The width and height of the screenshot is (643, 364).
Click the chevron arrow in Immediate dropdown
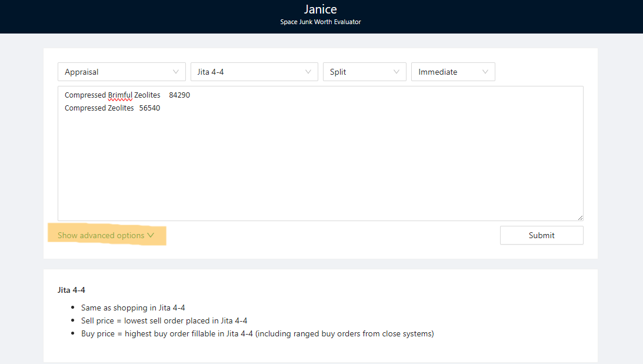(x=485, y=72)
